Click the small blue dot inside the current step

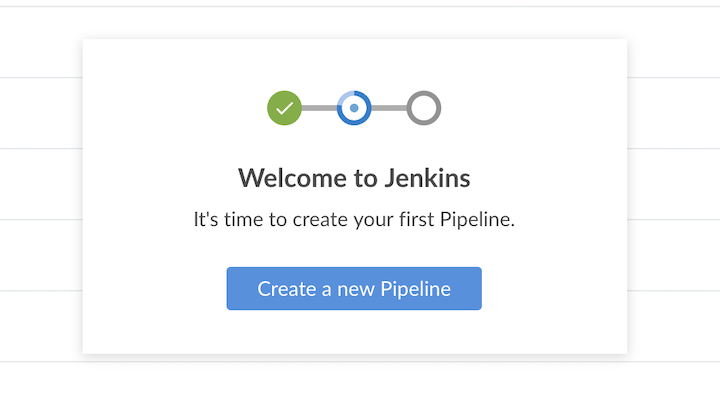(354, 107)
